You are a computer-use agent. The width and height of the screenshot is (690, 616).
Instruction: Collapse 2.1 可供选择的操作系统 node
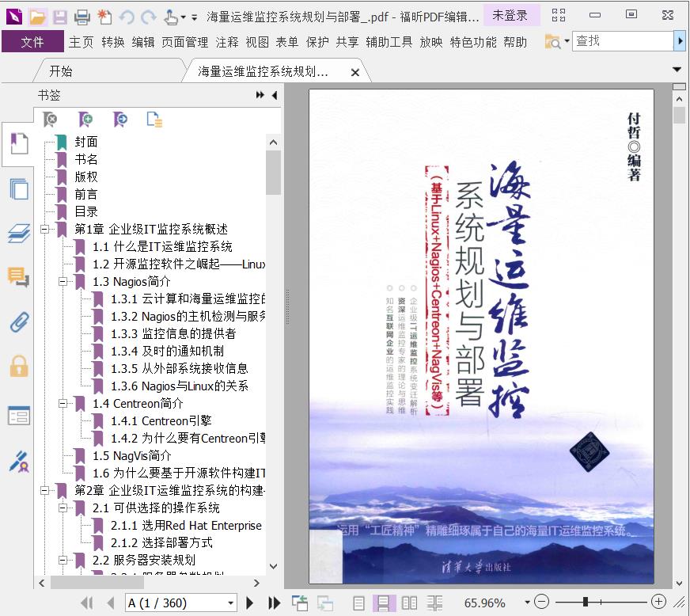coord(63,508)
